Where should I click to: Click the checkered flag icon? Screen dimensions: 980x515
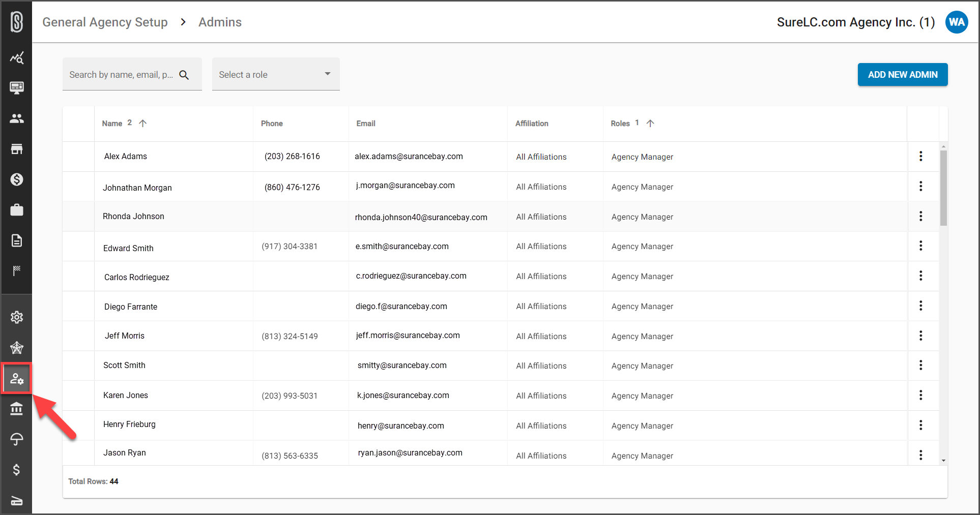pyautogui.click(x=17, y=270)
